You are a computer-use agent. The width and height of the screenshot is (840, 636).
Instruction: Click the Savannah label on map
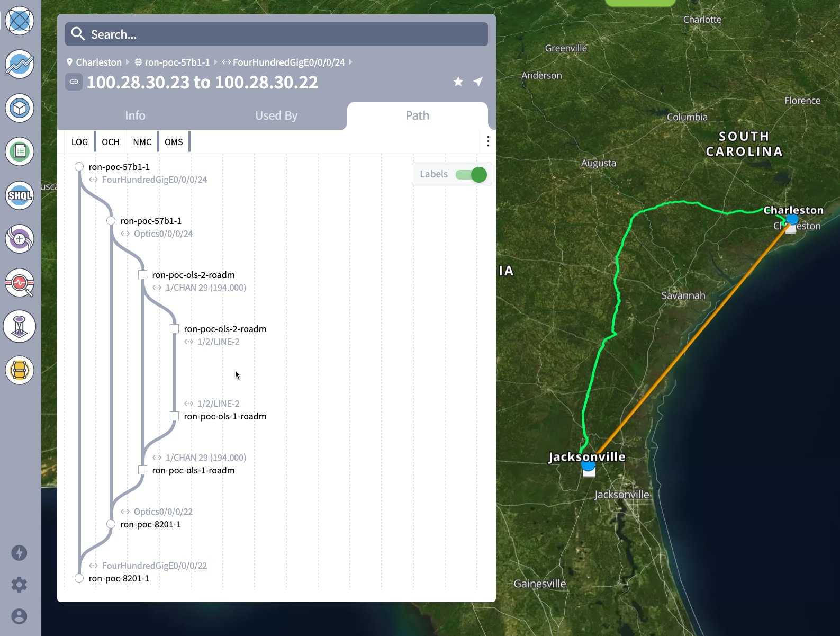[683, 295]
